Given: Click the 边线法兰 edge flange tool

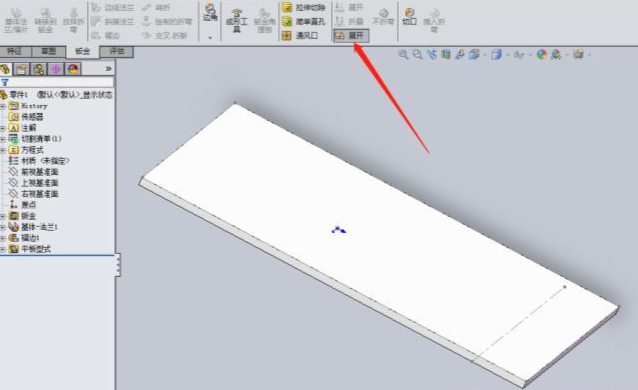Looking at the screenshot, I should click(x=113, y=8).
